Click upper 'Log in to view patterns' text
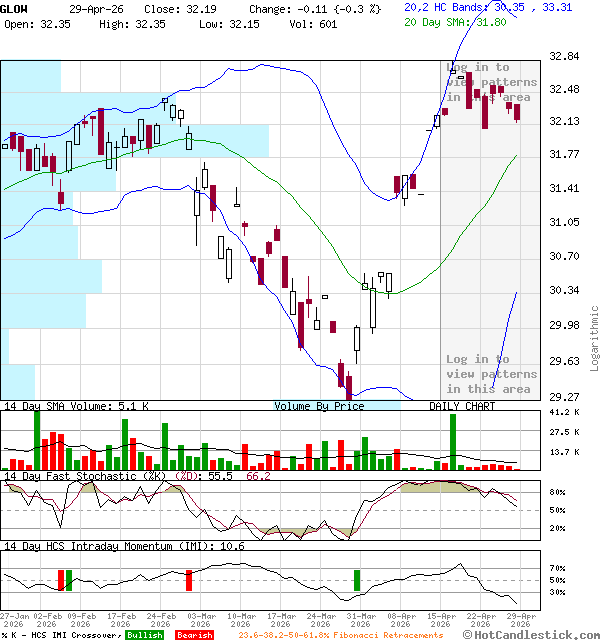This screenshot has height=640, width=600. click(491, 82)
